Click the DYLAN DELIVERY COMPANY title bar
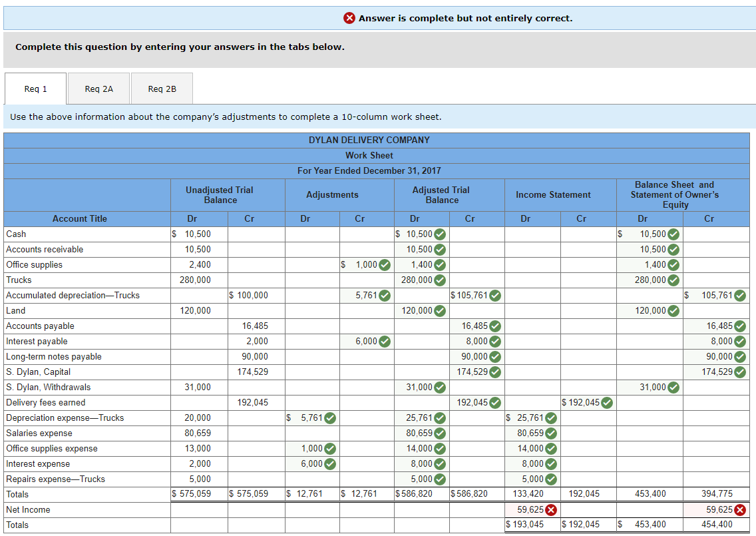The width and height of the screenshot is (756, 536). point(369,140)
